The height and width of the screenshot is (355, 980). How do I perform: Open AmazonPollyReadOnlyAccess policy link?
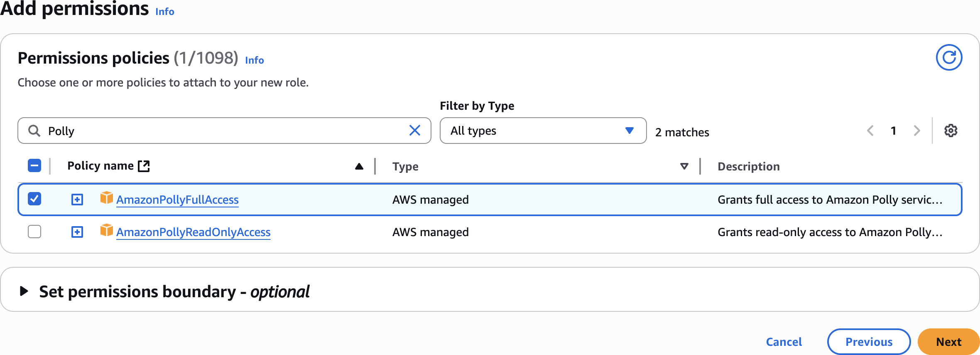(x=193, y=232)
